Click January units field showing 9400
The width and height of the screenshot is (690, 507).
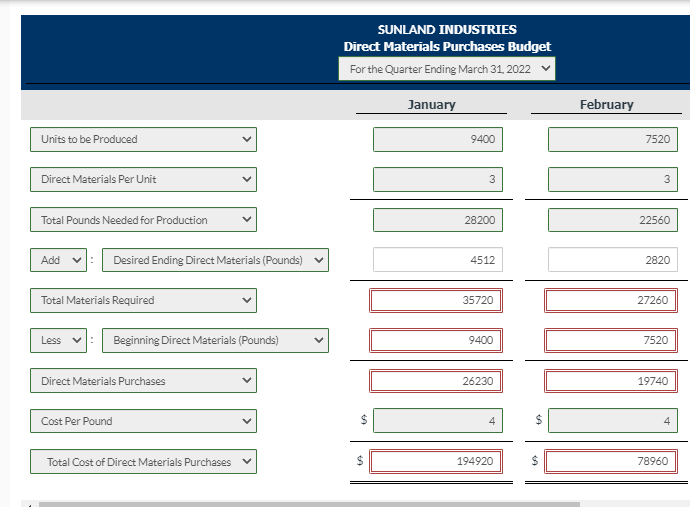pos(438,140)
